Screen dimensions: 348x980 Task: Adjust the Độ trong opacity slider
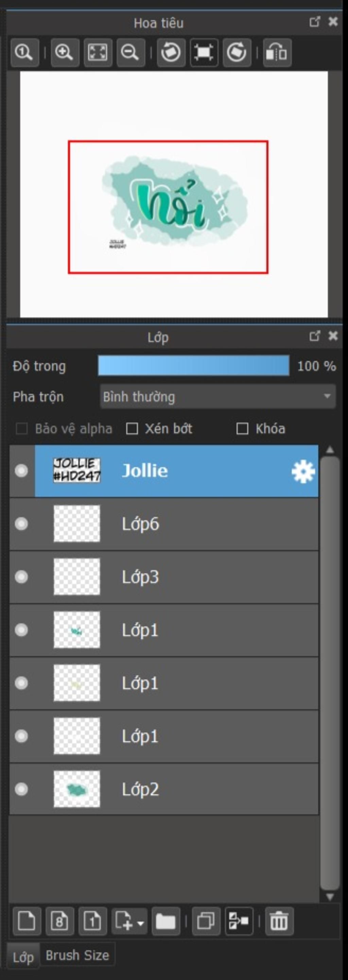(x=194, y=366)
